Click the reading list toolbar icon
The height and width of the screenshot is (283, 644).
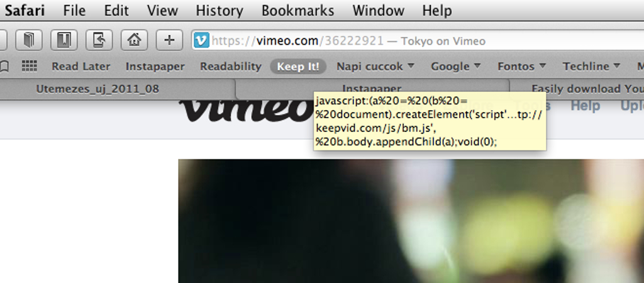click(64, 40)
